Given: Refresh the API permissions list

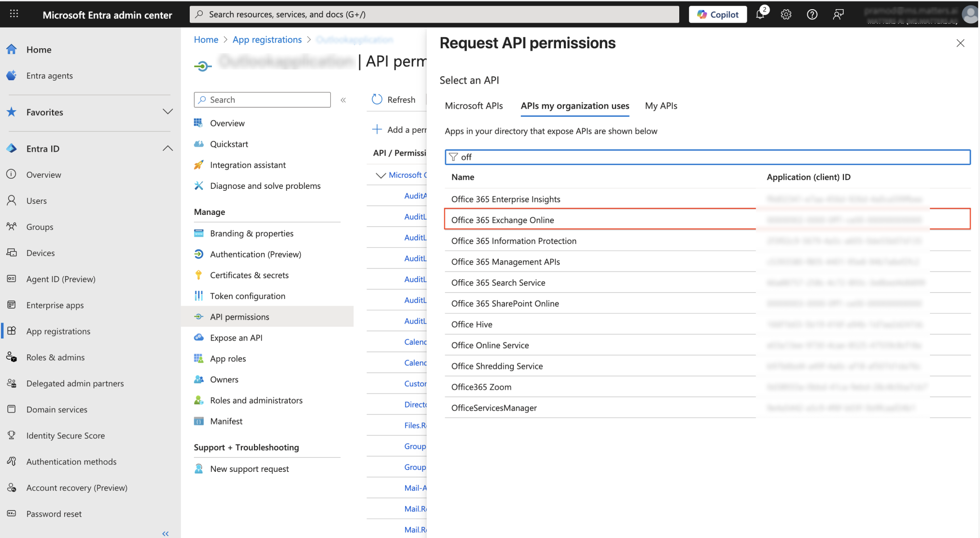Looking at the screenshot, I should [x=393, y=99].
